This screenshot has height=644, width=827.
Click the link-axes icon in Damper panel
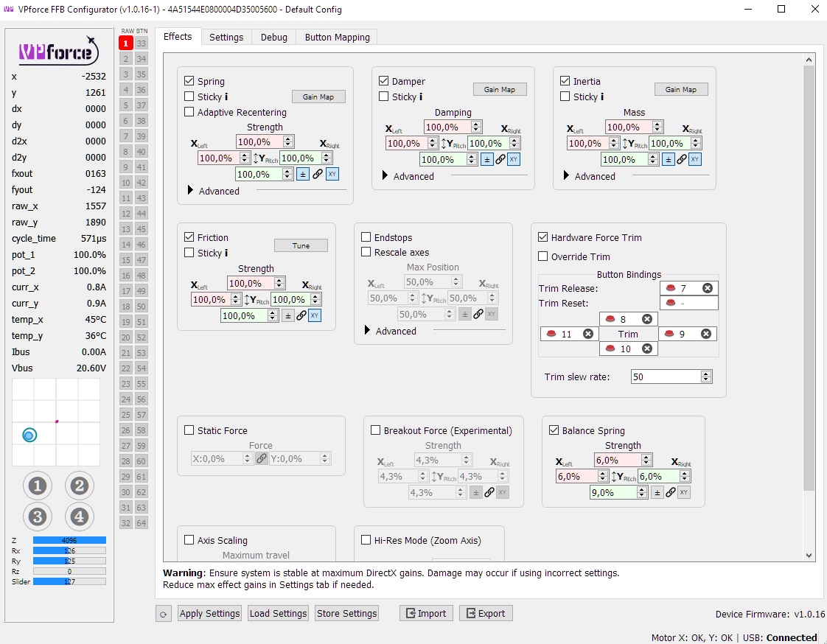pyautogui.click(x=500, y=159)
